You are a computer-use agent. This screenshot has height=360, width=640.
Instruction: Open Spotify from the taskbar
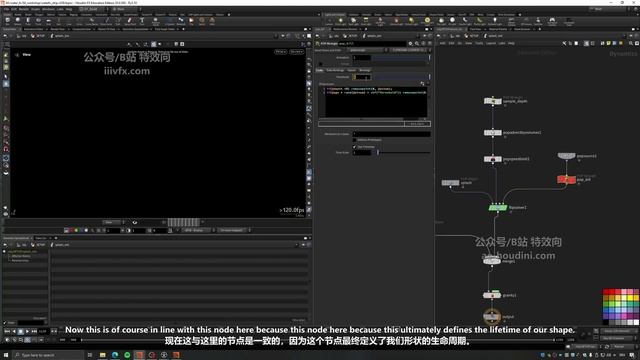(127, 355)
